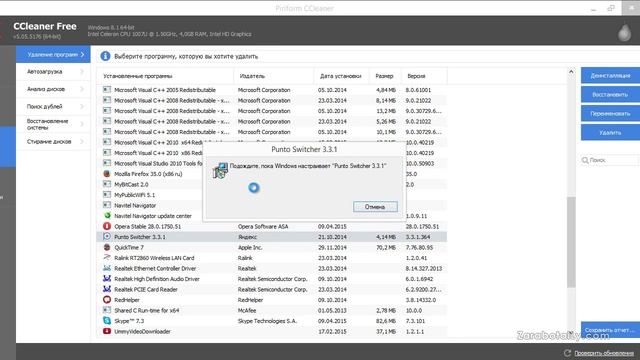The height and width of the screenshot is (360, 640).
Task: Click the chevron next to Стирание дисков
Action: click(x=82, y=142)
